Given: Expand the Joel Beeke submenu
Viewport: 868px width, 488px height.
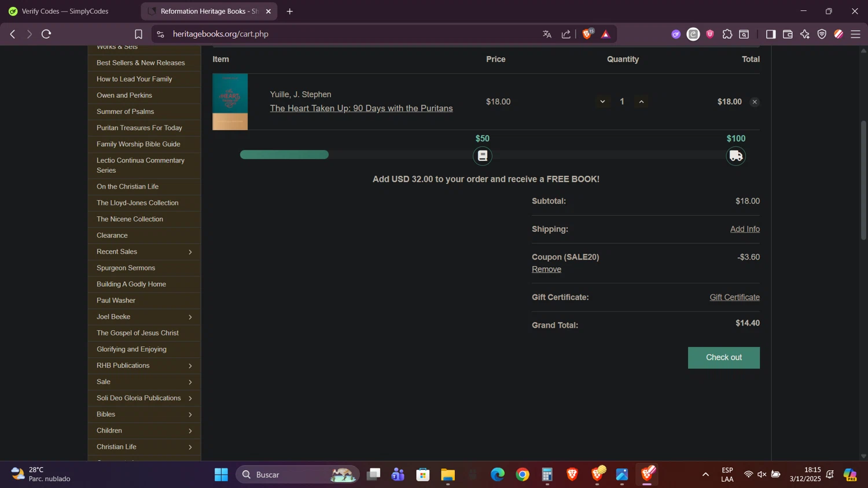Looking at the screenshot, I should coord(190,317).
